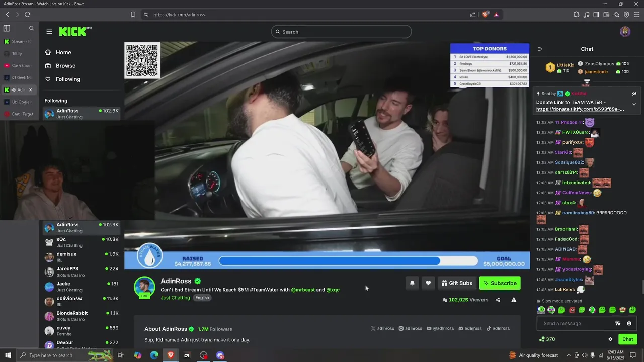The width and height of the screenshot is (644, 362).
Task: Click the Just Chatting category link
Action: tap(176, 298)
